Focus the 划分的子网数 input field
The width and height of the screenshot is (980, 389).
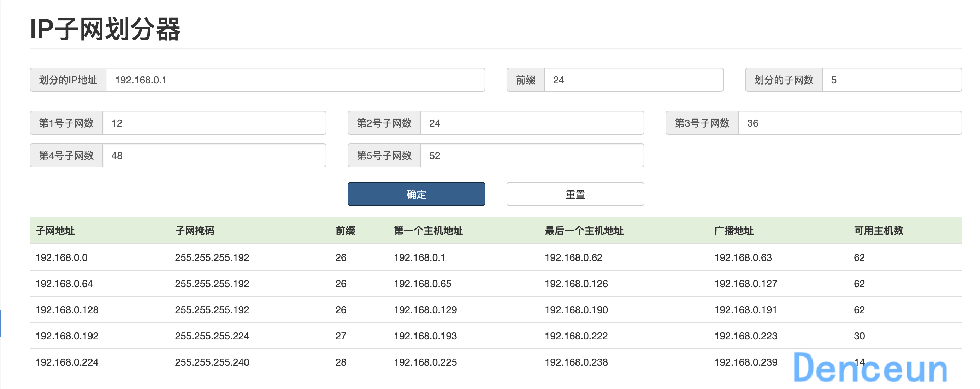[892, 80]
